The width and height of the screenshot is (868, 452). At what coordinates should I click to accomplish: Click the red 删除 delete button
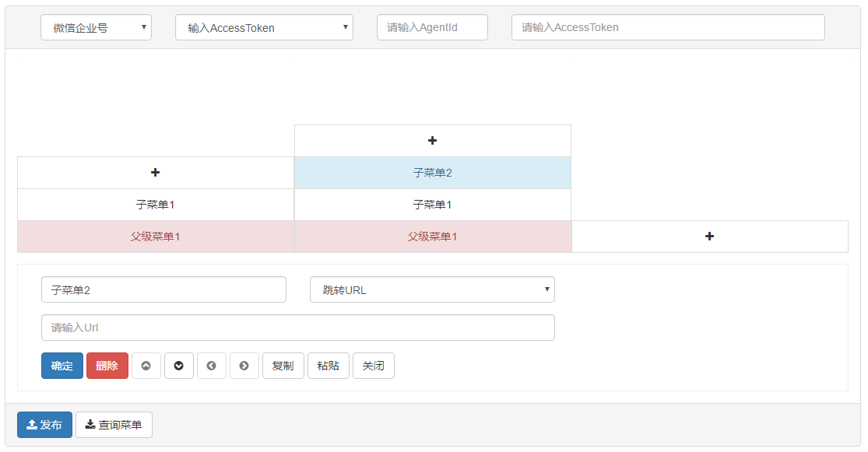(107, 366)
